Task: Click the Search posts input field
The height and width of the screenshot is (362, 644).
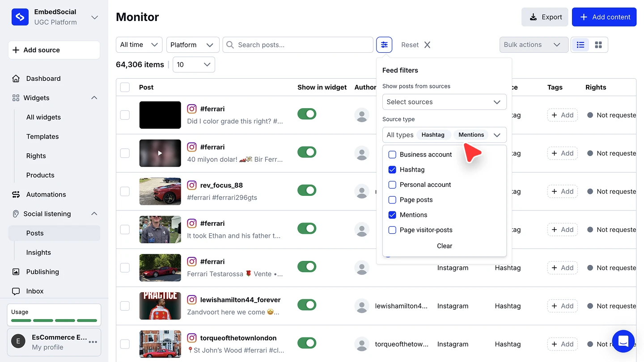Action: pos(298,45)
